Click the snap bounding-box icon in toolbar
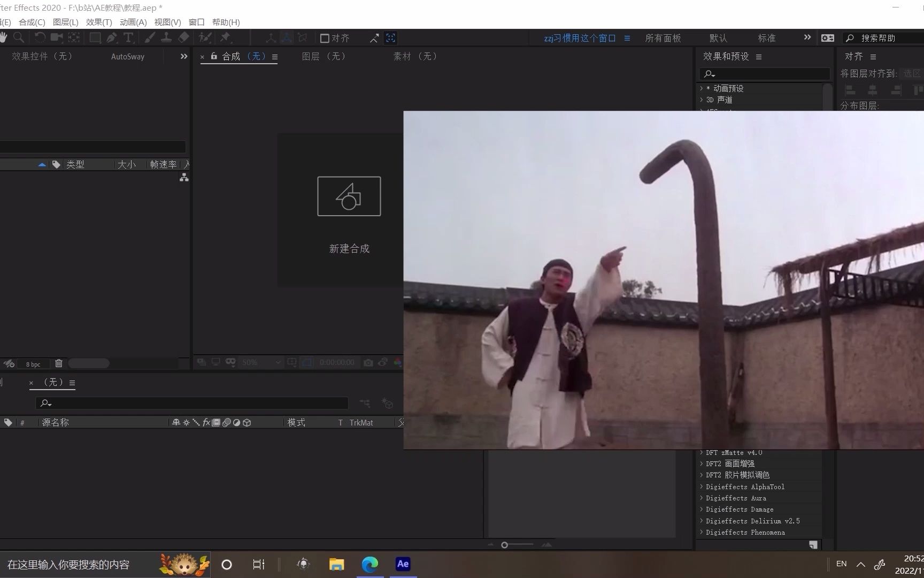The width and height of the screenshot is (924, 578). click(x=391, y=38)
